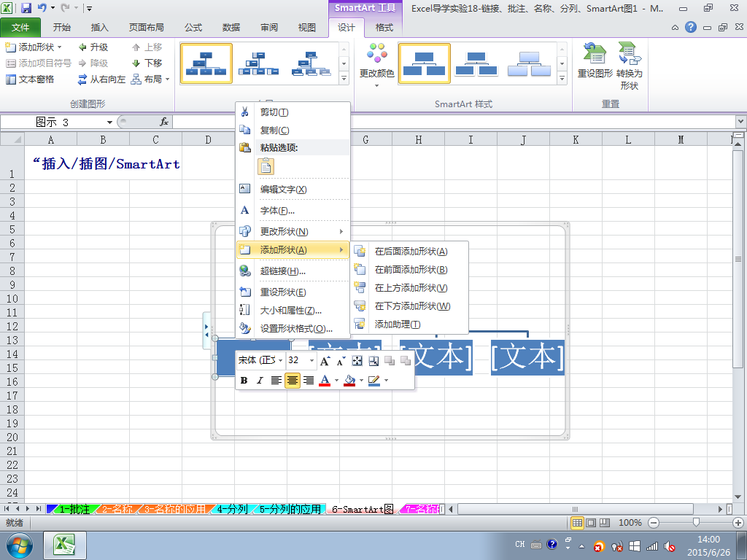
Task: Click the Page Break Preview status icon
Action: pyautogui.click(x=605, y=522)
